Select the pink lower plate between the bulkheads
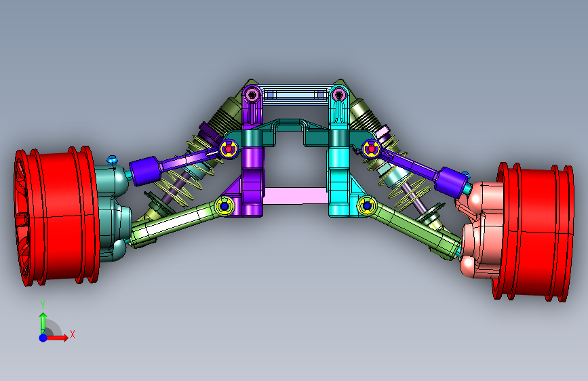Viewport: 588px width, 381px height. [x=296, y=196]
